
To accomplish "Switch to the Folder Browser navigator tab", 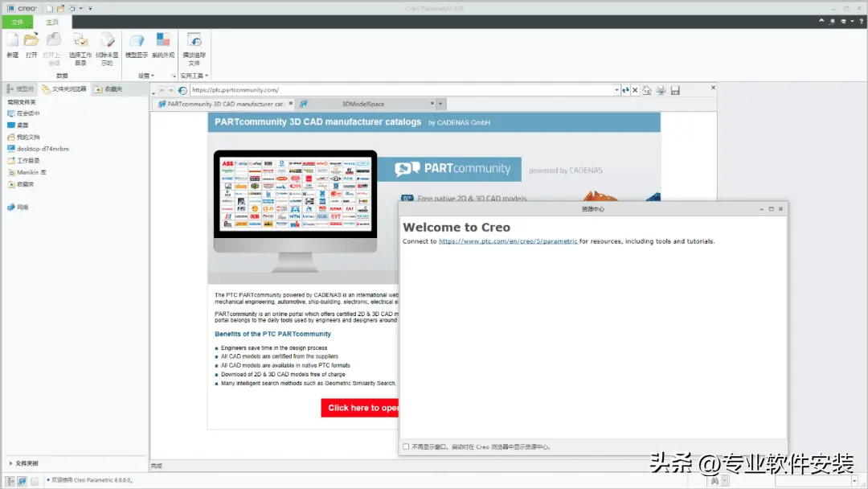I will 64,89.
